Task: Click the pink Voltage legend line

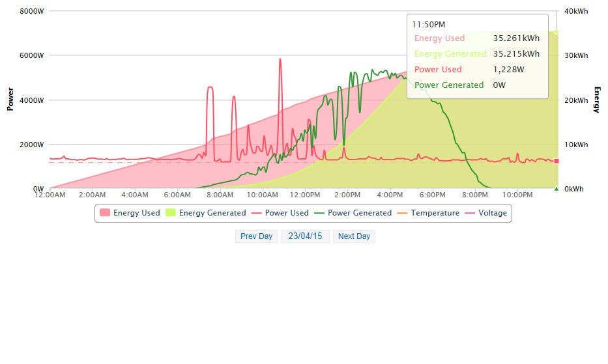Action: [x=469, y=213]
